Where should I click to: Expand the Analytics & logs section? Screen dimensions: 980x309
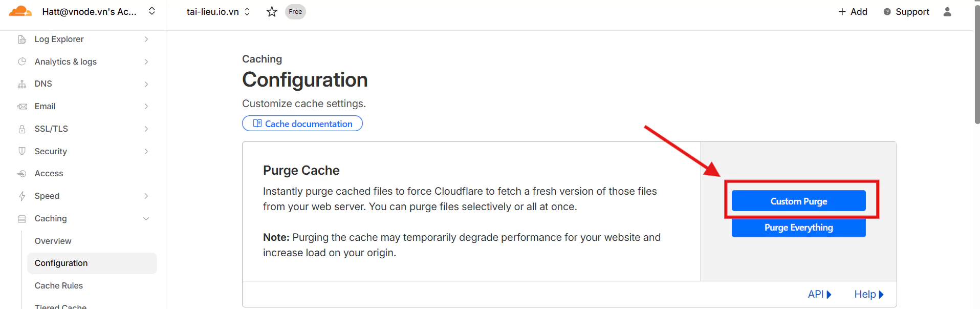(146, 62)
